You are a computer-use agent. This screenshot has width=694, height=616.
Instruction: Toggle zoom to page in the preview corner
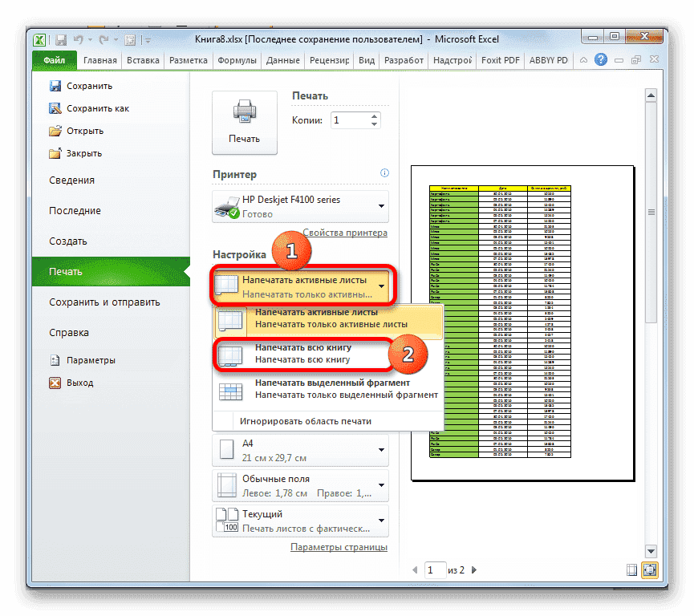point(651,569)
